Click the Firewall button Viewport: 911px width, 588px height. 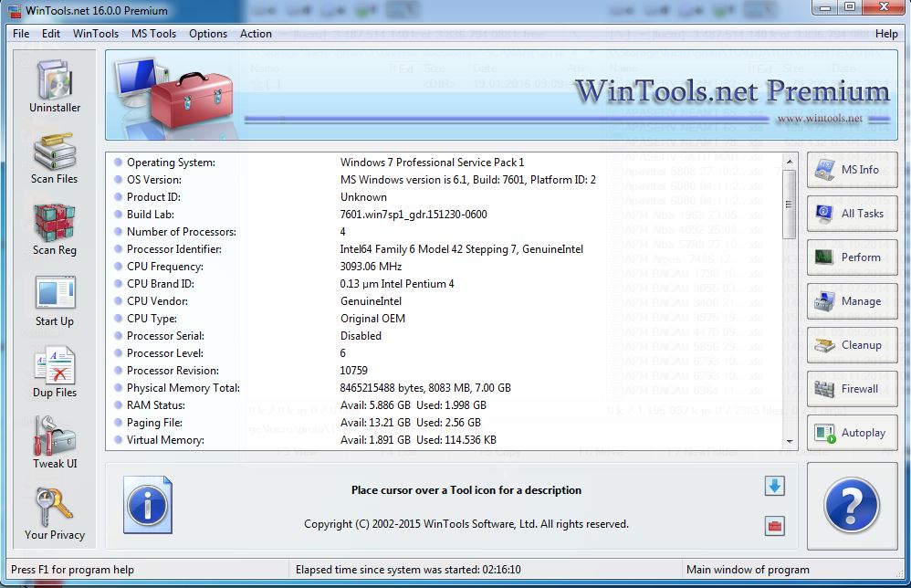click(852, 389)
